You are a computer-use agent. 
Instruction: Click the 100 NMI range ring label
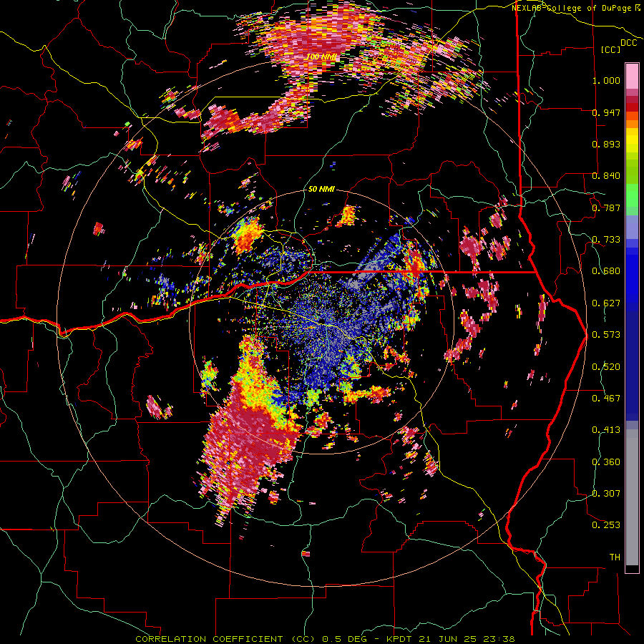323,57
